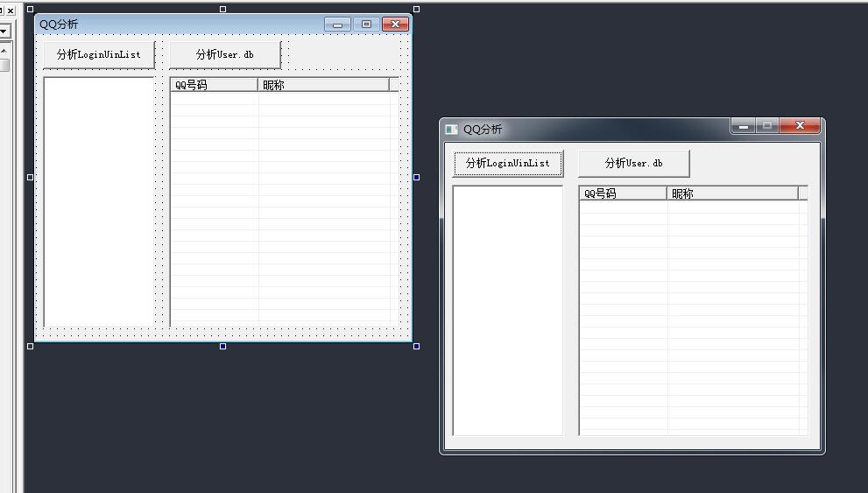The width and height of the screenshot is (868, 493).
Task: Click bottom-right corner selection handle of designer form
Action: (416, 347)
